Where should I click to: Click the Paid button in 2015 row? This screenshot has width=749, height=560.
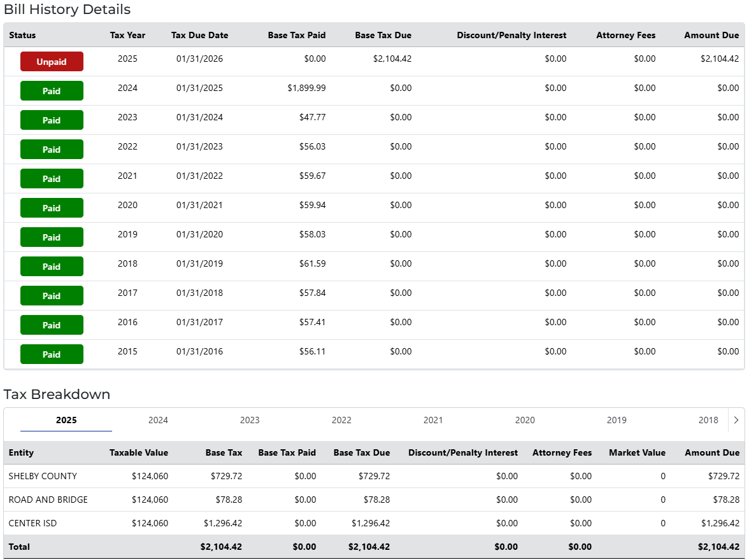[x=52, y=354]
